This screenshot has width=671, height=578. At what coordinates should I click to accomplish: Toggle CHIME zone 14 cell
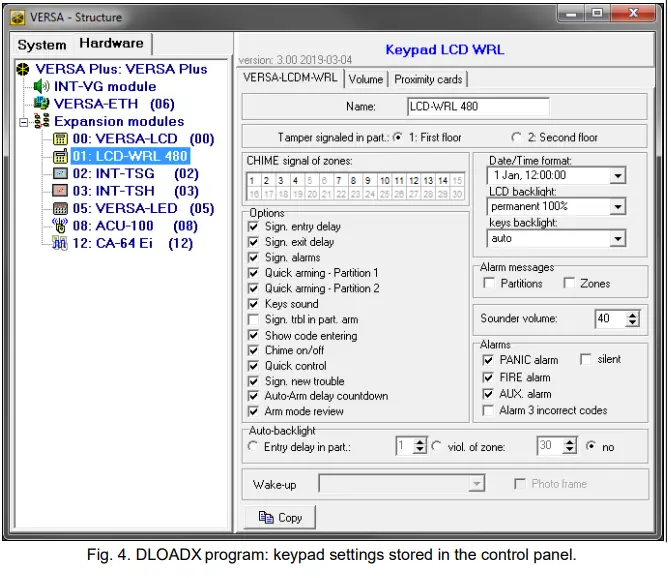(443, 181)
